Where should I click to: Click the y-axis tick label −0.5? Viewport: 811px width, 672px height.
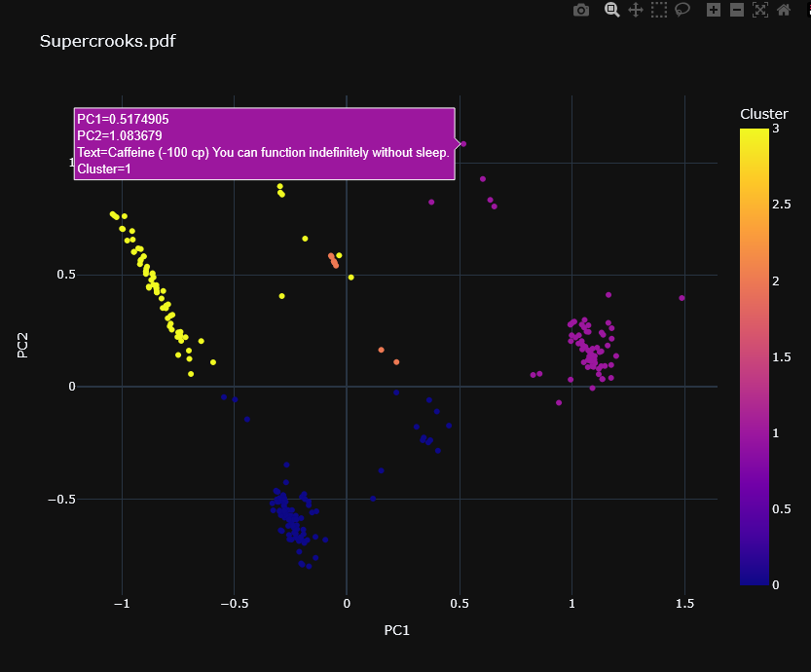61,500
